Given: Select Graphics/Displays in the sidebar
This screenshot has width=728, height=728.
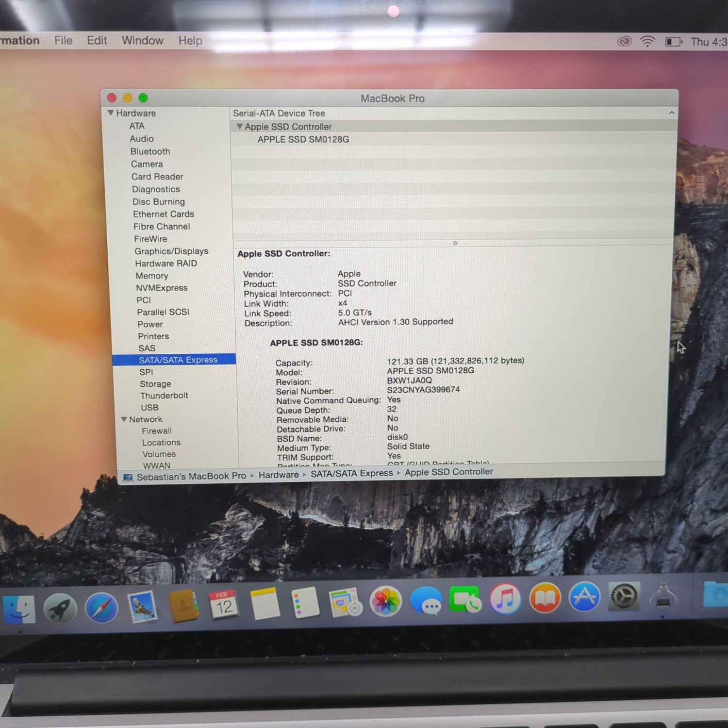Looking at the screenshot, I should [171, 251].
